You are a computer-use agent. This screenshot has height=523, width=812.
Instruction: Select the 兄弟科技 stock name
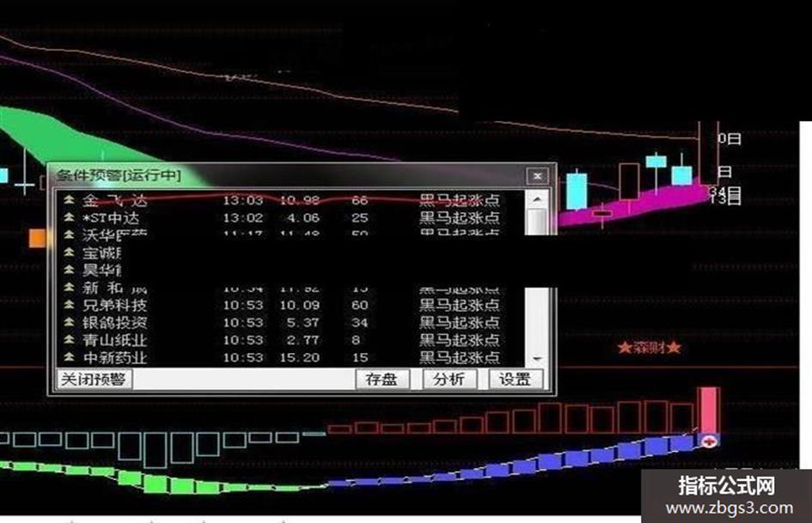pyautogui.click(x=114, y=305)
